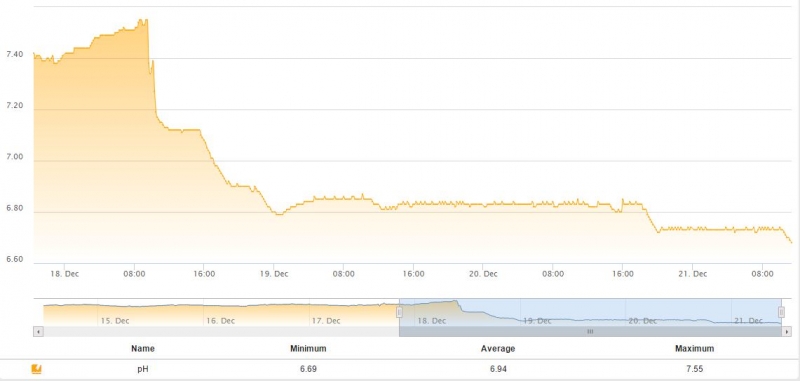Click the 18. Dec main x-axis label
This screenshot has width=800, height=381.
(64, 274)
